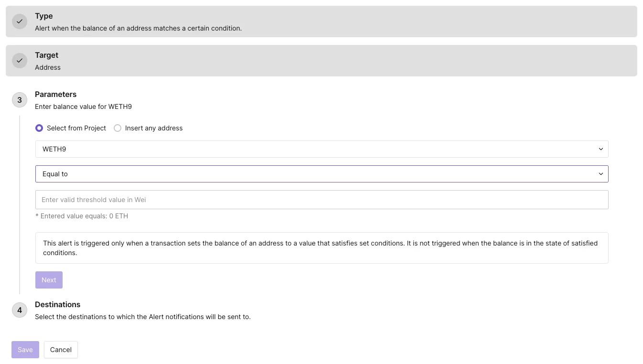Click the step 4 Destinations number badge
Screen dimensions: 643x364
(x=20, y=310)
